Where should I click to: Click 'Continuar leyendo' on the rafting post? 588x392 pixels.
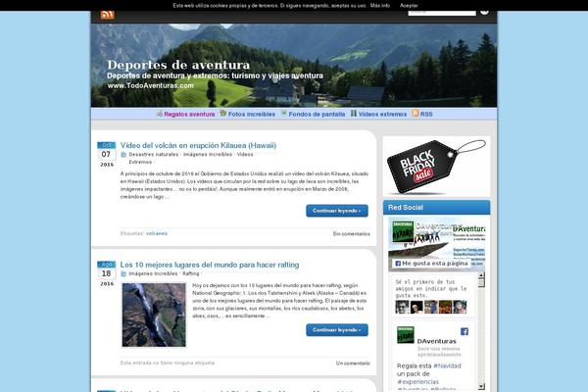(x=337, y=330)
